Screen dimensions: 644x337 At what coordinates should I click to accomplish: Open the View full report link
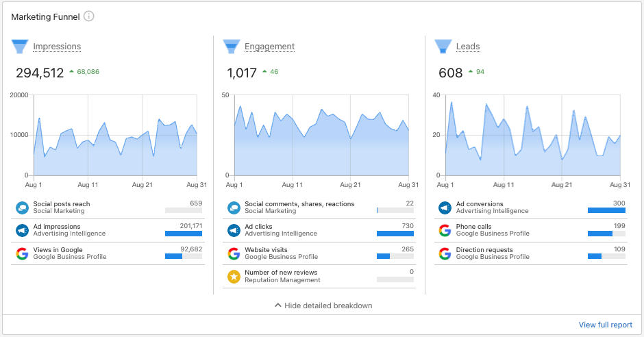coord(605,325)
